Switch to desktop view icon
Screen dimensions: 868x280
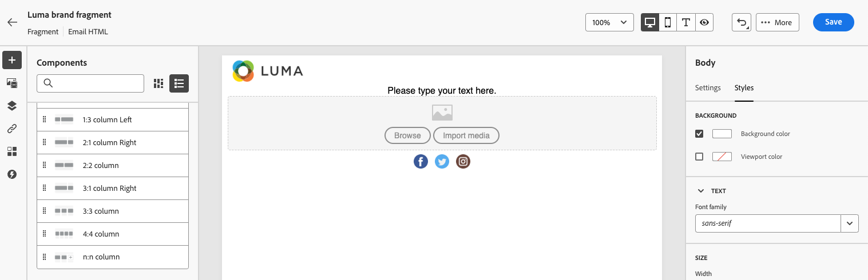pos(650,22)
